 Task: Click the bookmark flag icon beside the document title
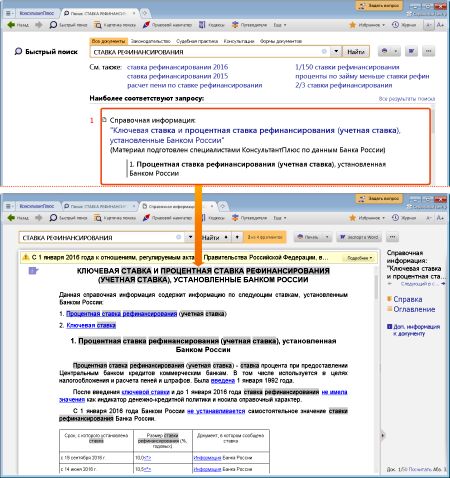(x=33, y=271)
